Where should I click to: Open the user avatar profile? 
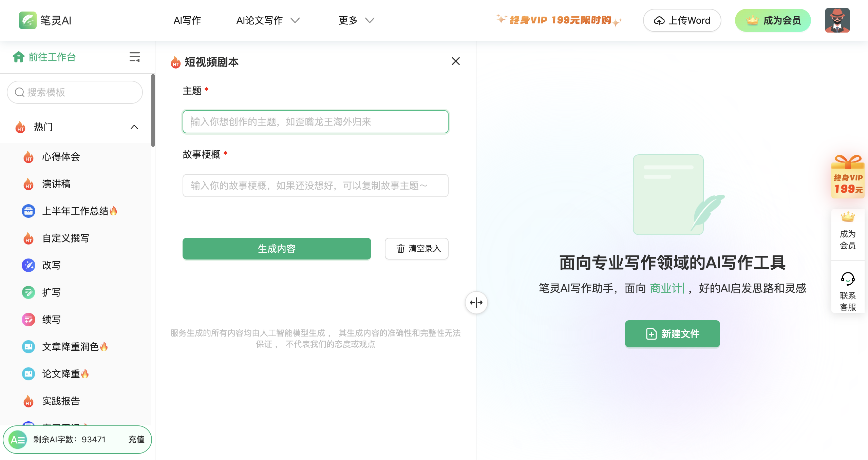[837, 20]
